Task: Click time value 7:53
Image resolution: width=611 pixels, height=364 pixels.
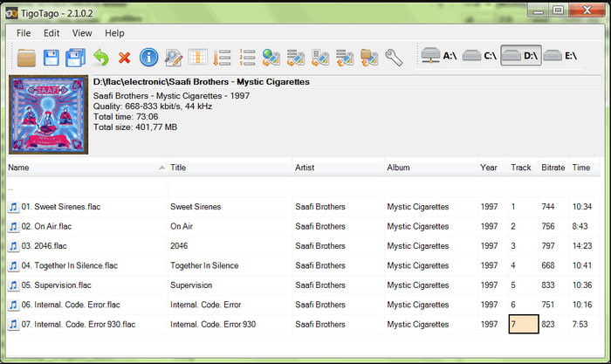Action: coord(580,324)
